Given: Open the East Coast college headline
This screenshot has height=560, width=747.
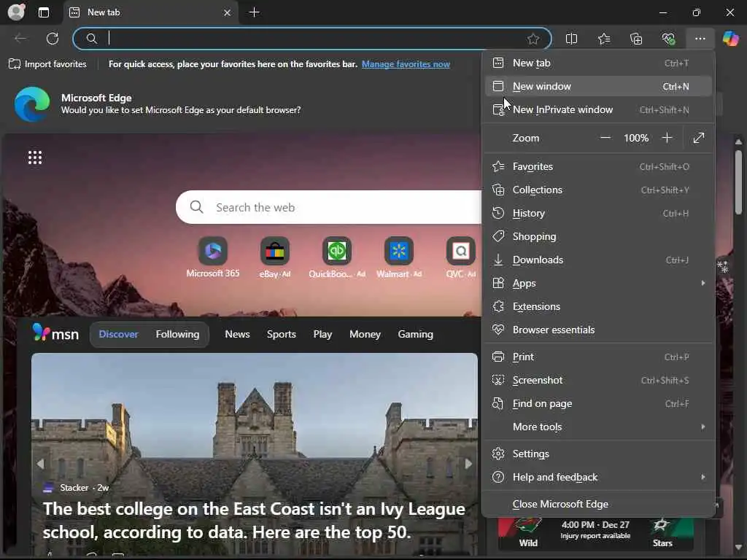Looking at the screenshot, I should click(254, 521).
